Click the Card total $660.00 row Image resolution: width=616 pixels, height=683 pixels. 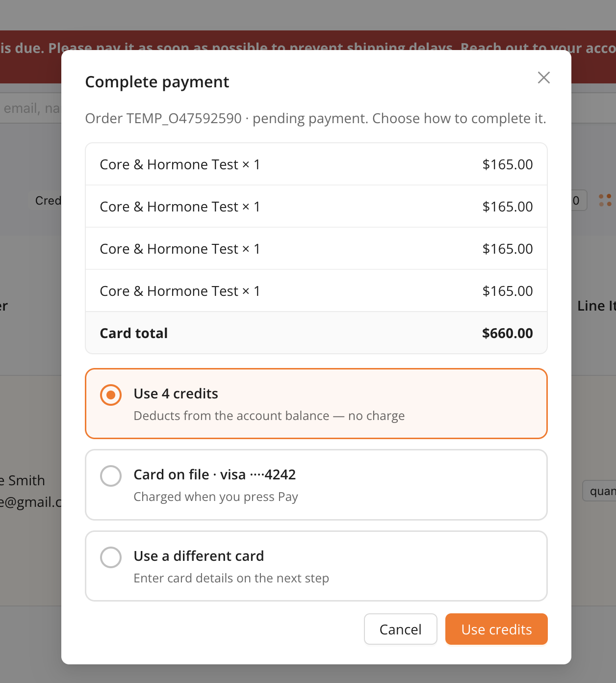[x=316, y=333]
